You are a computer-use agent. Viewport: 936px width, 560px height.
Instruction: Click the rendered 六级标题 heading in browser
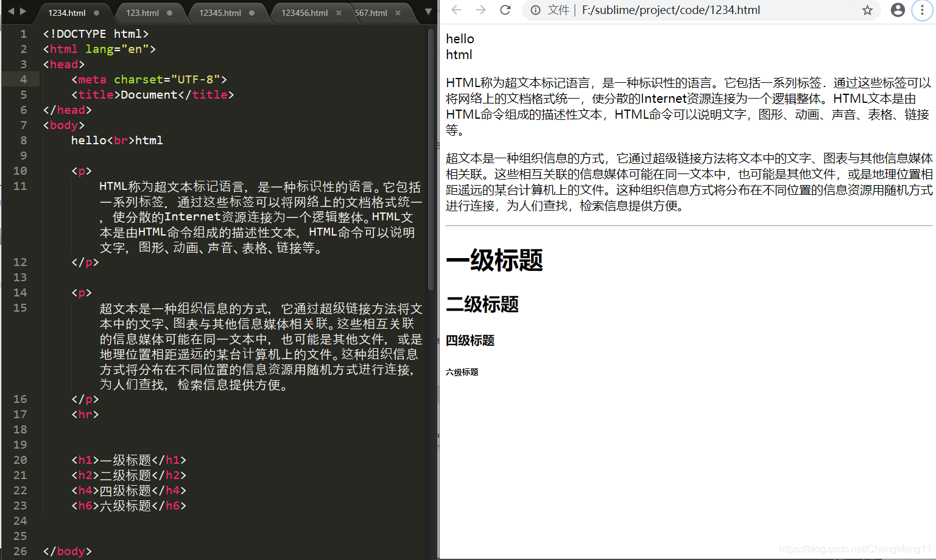click(x=462, y=372)
